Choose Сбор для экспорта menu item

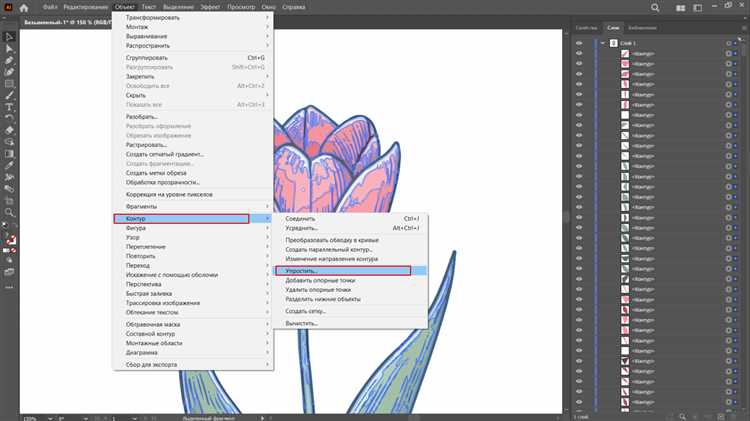pyautogui.click(x=193, y=365)
